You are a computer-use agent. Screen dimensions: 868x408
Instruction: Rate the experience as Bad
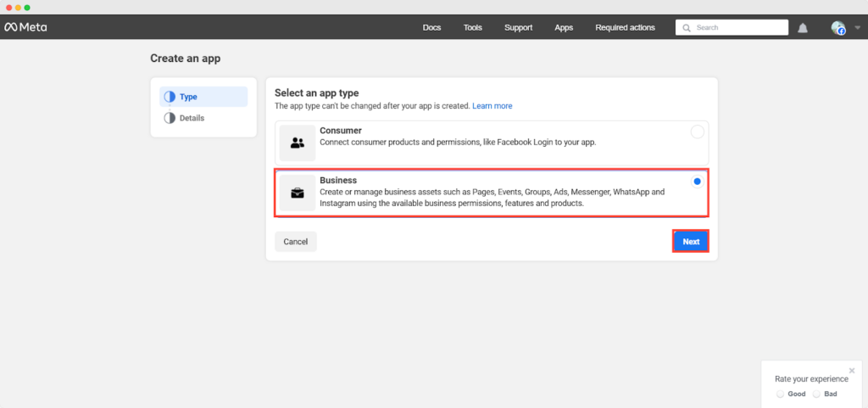(x=816, y=394)
